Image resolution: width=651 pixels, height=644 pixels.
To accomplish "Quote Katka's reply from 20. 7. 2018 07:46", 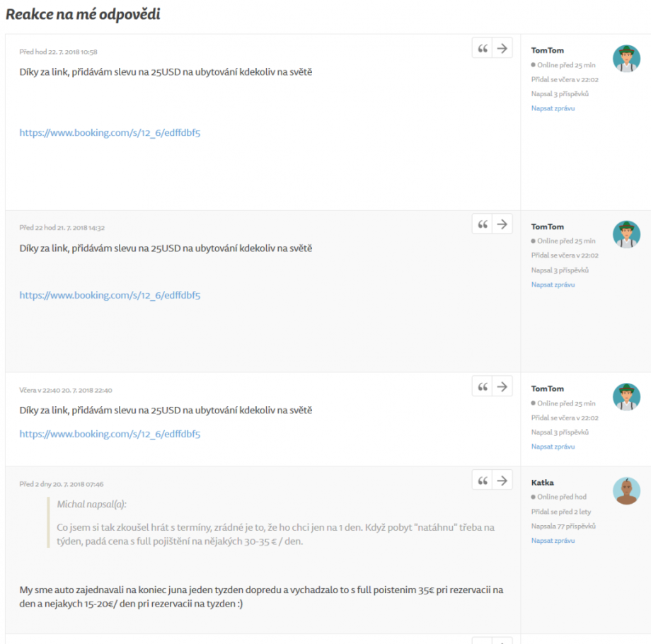I will (x=483, y=481).
